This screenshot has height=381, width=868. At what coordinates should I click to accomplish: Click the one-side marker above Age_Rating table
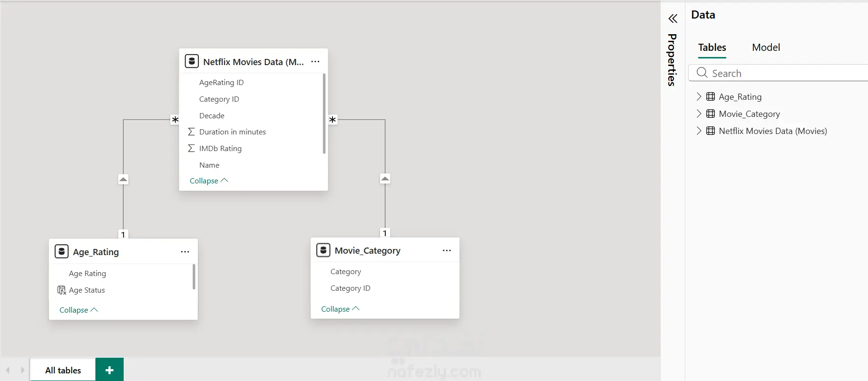click(123, 234)
